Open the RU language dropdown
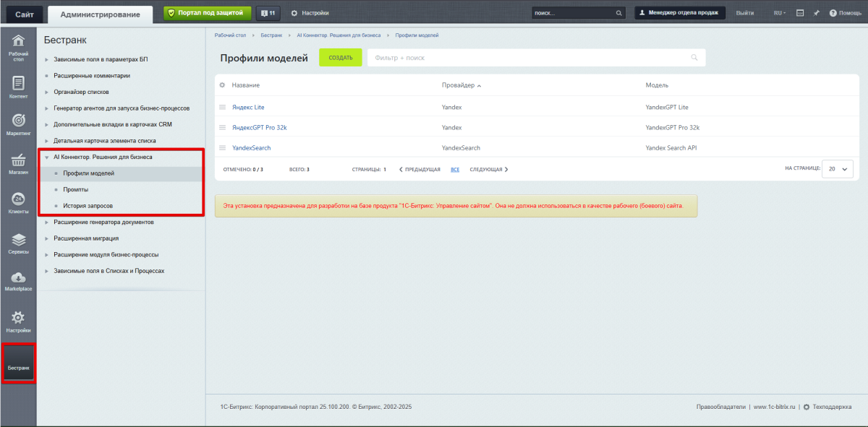868x427 pixels. point(780,13)
